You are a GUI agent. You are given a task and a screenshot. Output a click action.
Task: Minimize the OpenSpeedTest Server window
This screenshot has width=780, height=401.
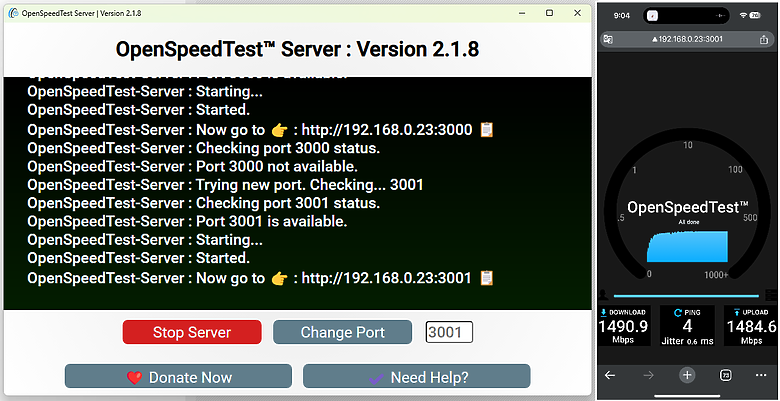[x=521, y=13]
